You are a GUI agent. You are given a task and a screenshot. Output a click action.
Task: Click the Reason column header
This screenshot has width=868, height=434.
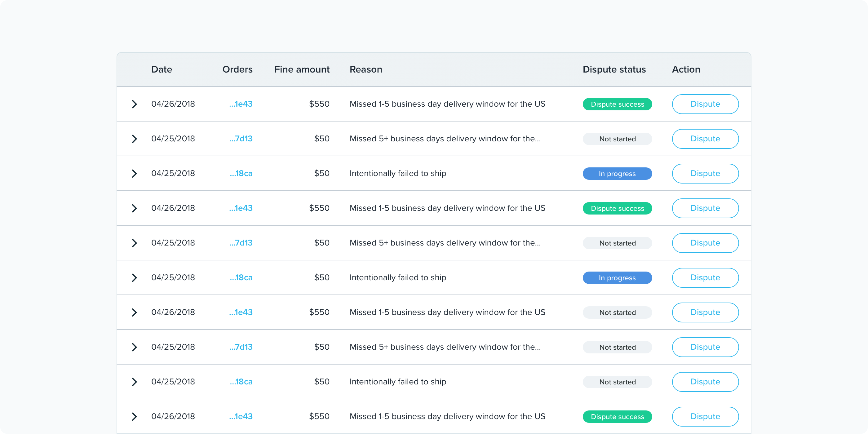(365, 69)
